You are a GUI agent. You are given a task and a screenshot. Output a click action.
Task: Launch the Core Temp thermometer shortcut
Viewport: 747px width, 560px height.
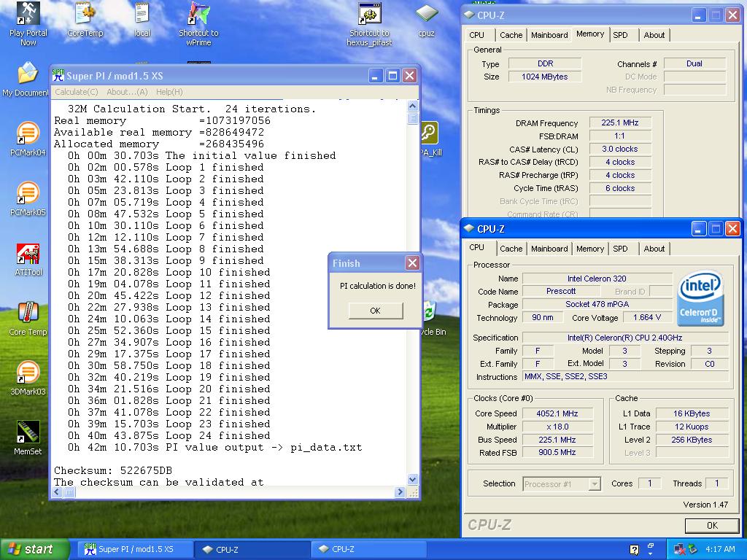point(28,319)
